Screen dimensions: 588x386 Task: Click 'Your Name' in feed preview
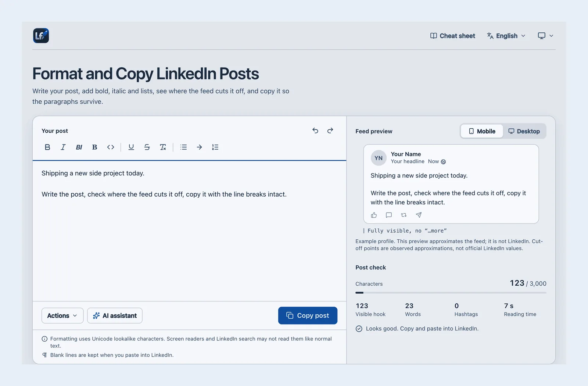click(406, 154)
